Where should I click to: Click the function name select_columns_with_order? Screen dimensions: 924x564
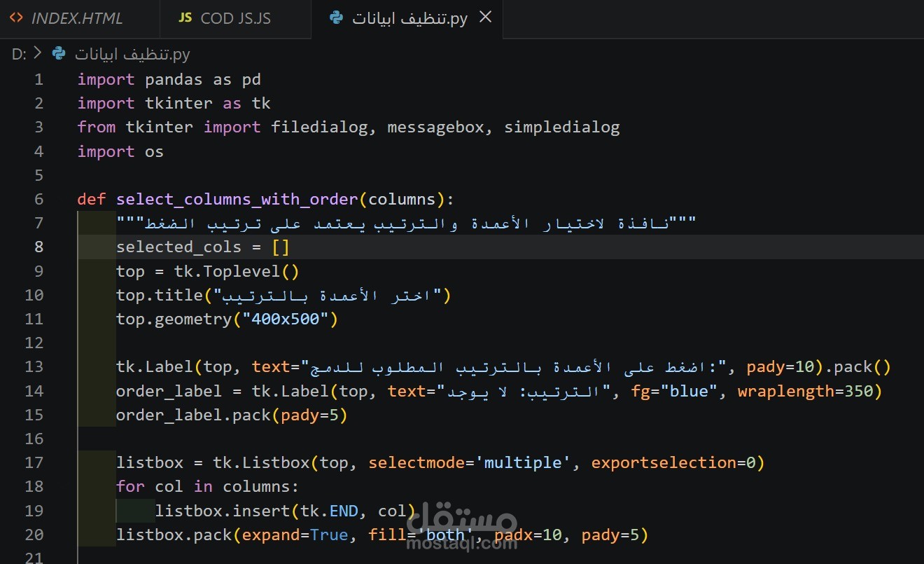click(x=237, y=199)
